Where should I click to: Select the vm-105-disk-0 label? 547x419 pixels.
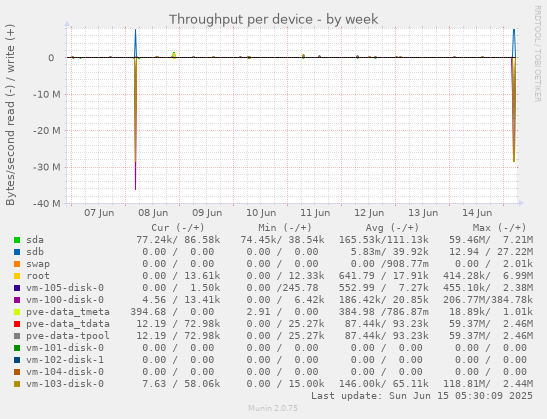pos(65,288)
